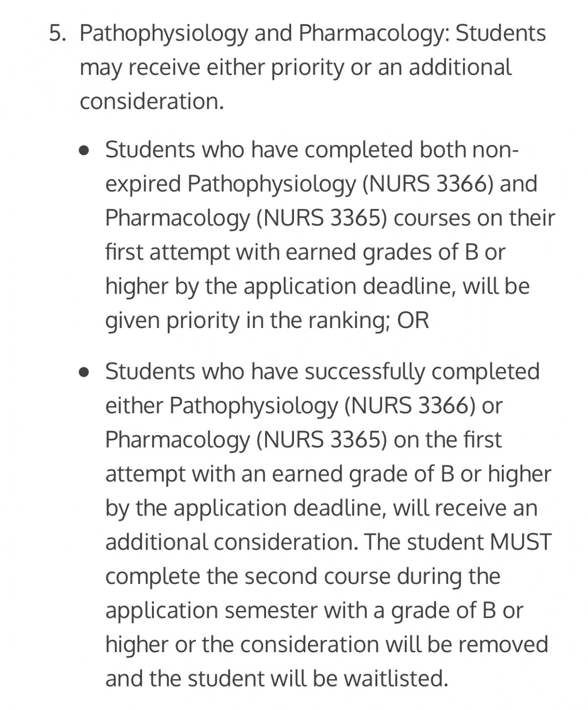The image size is (588, 710).
Task: Click the list number 5 marker
Action: tap(57, 34)
